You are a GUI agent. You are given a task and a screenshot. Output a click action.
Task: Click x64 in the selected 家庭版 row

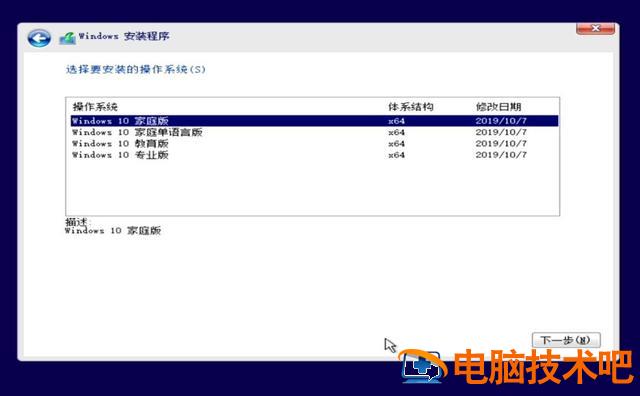point(396,121)
